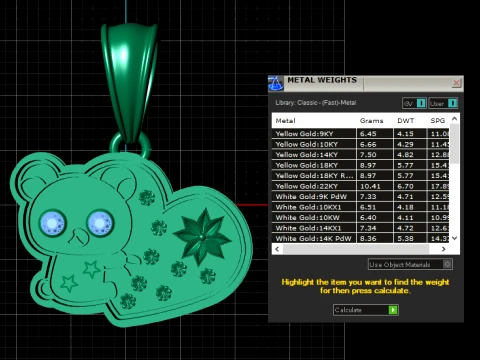
Task: Select the White Gold:10KX1 row
Action: pos(361,207)
